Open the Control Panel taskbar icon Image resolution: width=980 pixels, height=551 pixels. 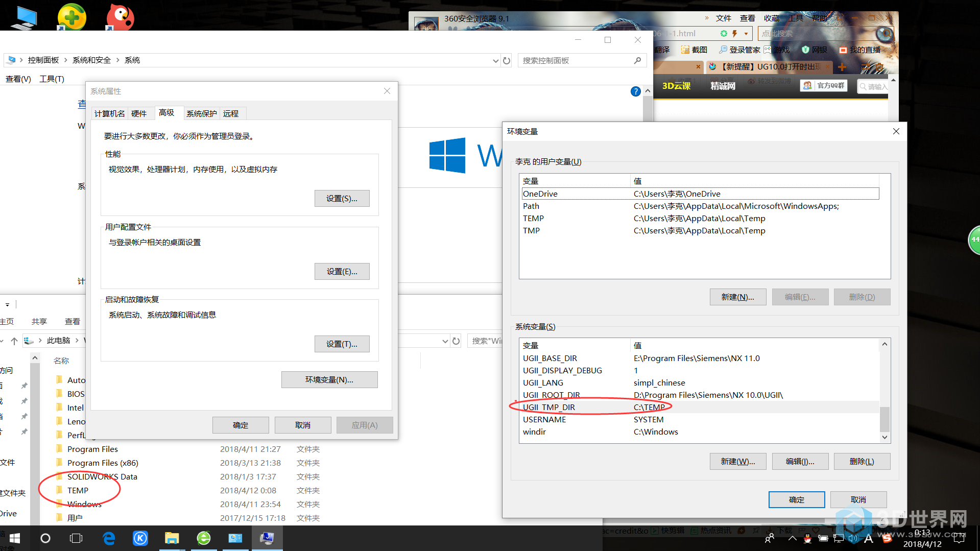tap(235, 538)
